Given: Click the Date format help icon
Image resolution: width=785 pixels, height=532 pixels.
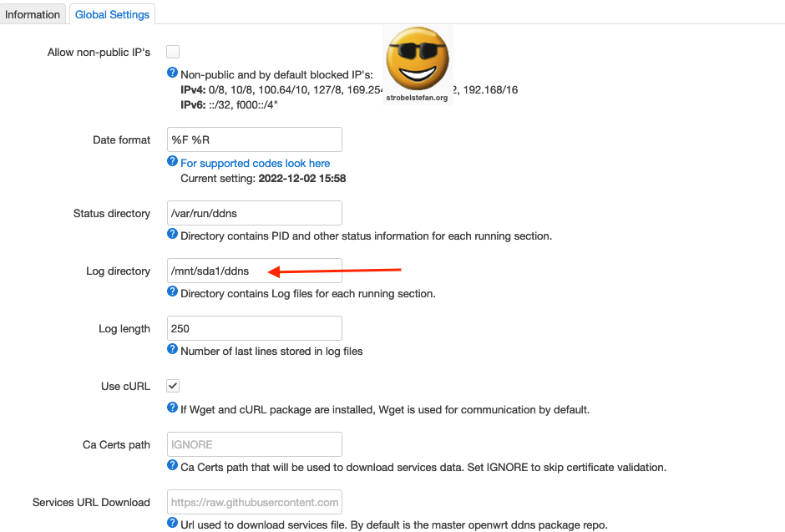Looking at the screenshot, I should [x=172, y=164].
